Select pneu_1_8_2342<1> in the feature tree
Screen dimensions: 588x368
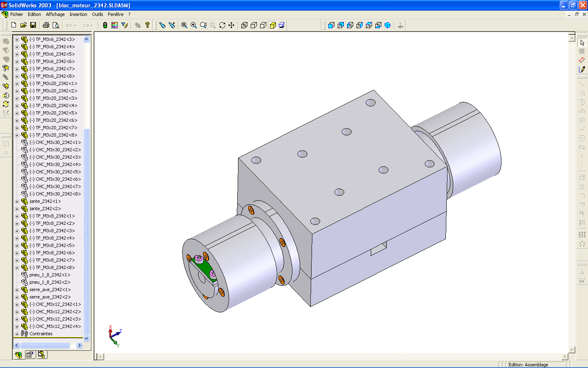(x=49, y=275)
